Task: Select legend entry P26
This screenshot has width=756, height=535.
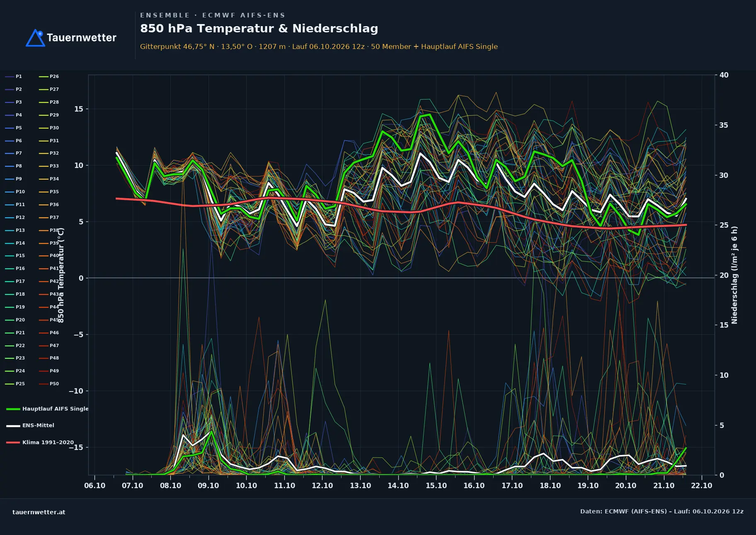Action: coord(49,76)
